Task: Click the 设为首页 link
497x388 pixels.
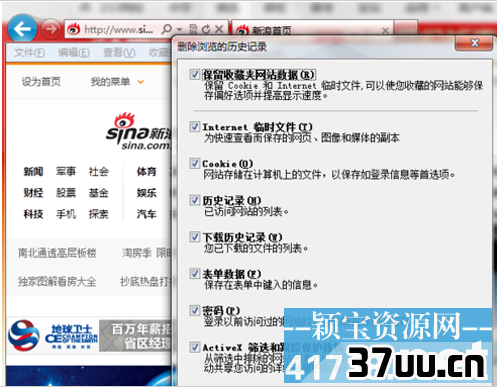Action: coord(41,82)
